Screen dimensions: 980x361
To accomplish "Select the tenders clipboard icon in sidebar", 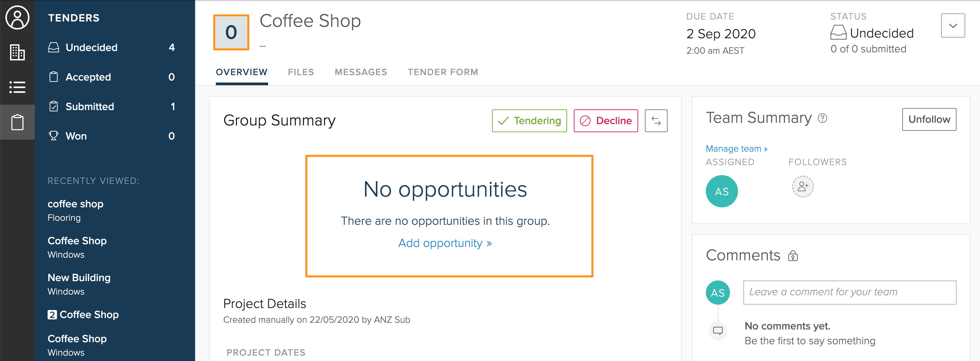I will tap(17, 122).
